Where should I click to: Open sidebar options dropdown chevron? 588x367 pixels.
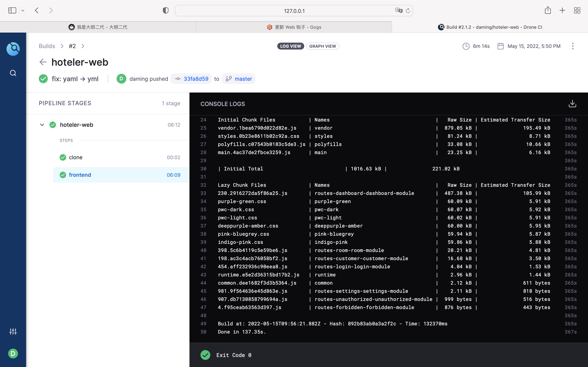(x=23, y=10)
